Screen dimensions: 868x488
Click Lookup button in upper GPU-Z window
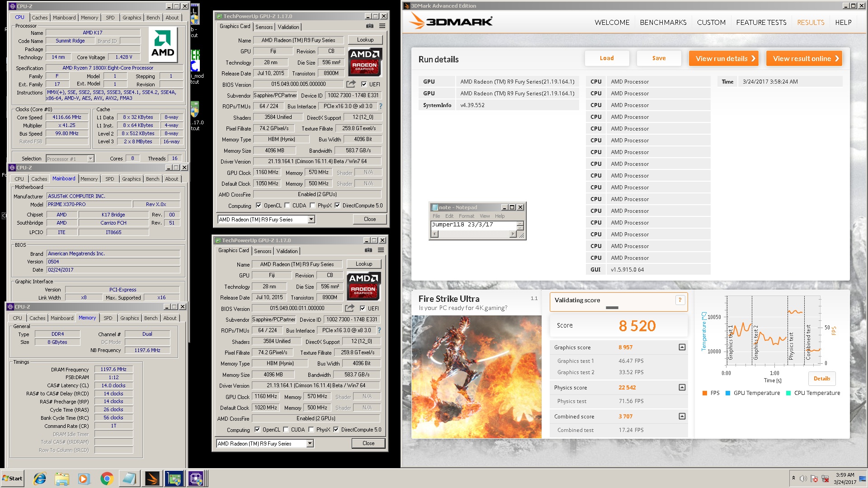[x=365, y=40]
